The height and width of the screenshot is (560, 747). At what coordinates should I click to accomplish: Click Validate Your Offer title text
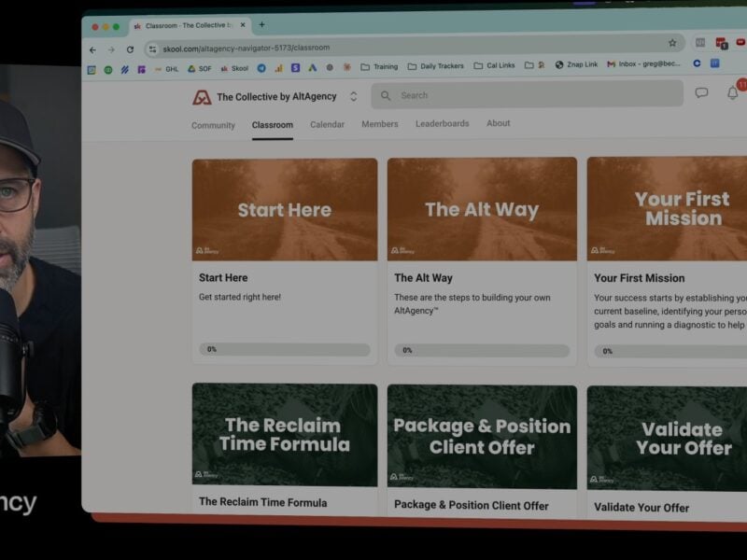[641, 508]
